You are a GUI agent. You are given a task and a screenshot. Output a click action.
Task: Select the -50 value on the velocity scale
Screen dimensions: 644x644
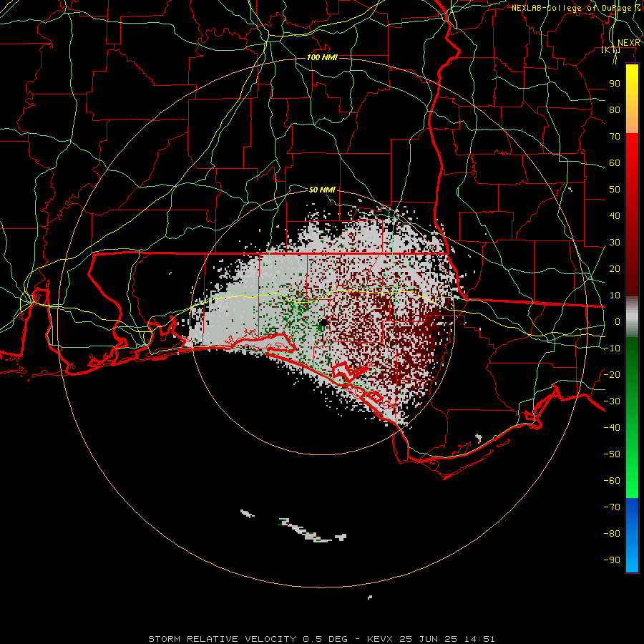click(x=612, y=454)
